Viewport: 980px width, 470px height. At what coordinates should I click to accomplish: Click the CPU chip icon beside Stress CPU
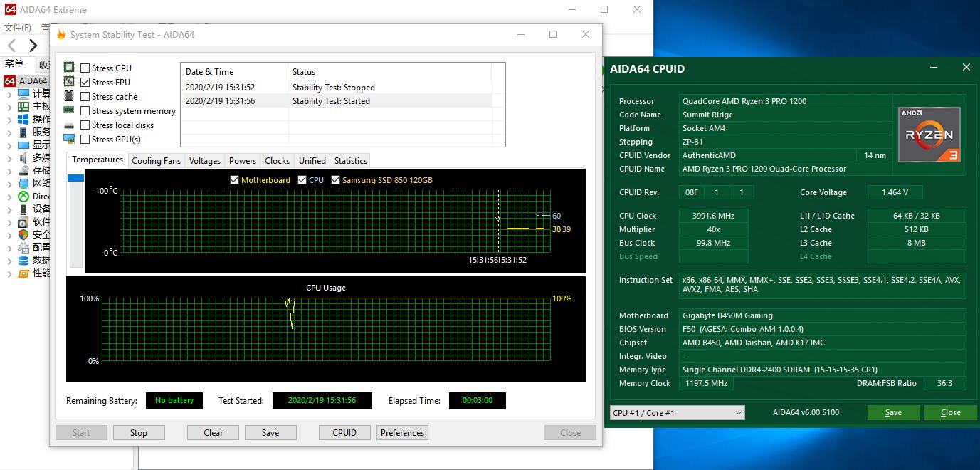click(69, 68)
